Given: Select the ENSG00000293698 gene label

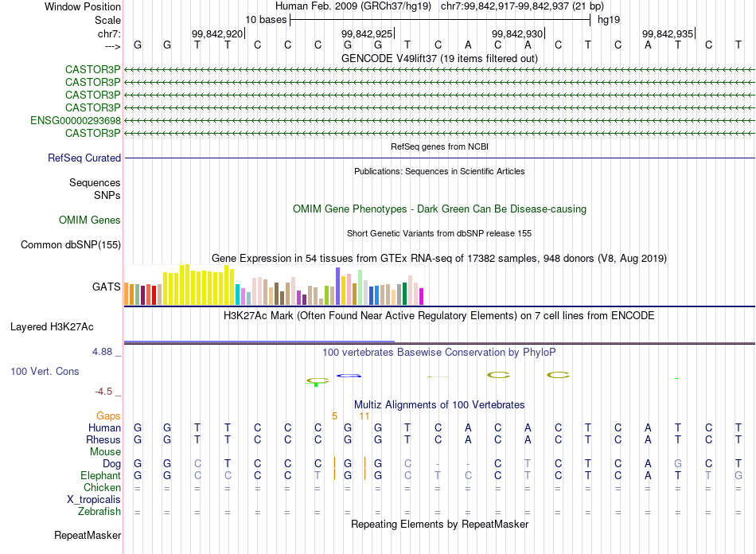Looking at the screenshot, I should [x=76, y=120].
